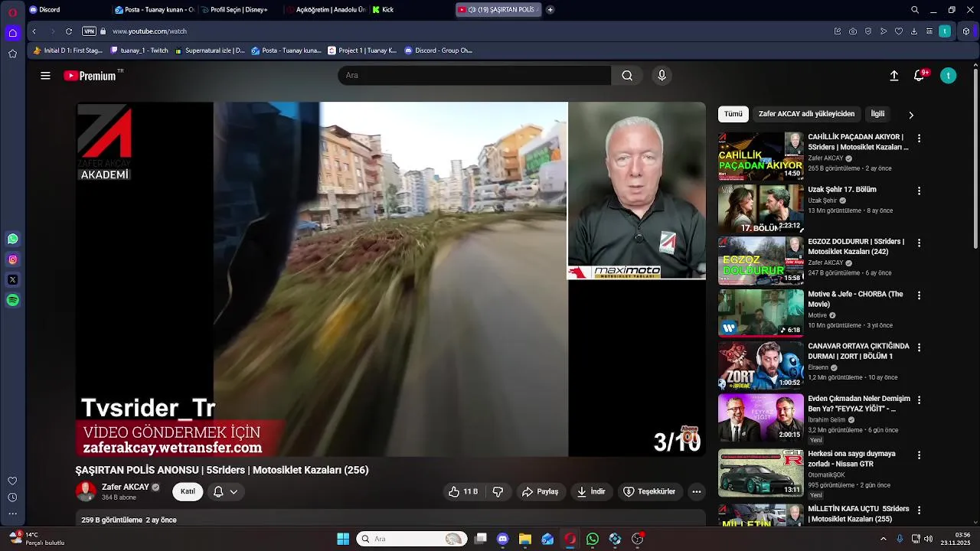Start voice search with the microphone

(x=662, y=75)
